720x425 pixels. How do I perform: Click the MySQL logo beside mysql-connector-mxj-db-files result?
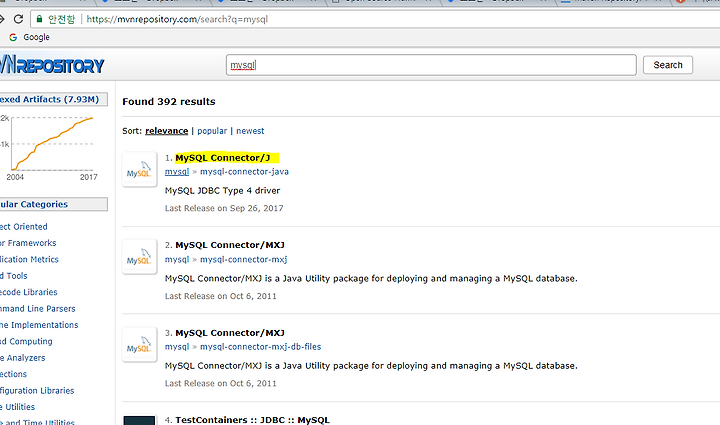(x=140, y=344)
